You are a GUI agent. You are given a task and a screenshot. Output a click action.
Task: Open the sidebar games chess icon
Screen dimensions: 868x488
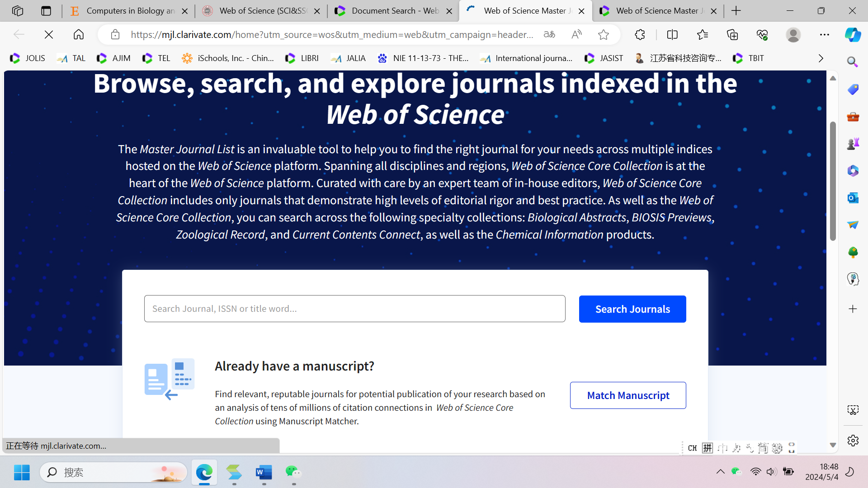(853, 144)
